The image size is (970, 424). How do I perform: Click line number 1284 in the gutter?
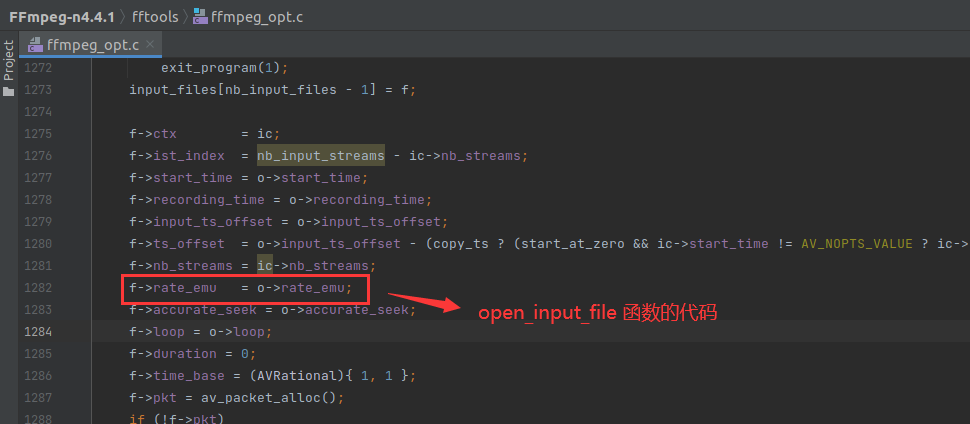tap(38, 332)
